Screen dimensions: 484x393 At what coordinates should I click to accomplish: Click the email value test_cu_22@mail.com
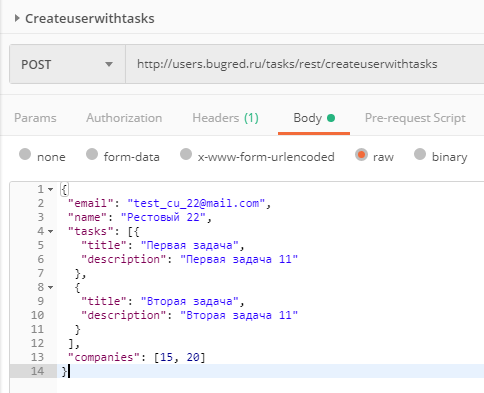coord(196,203)
